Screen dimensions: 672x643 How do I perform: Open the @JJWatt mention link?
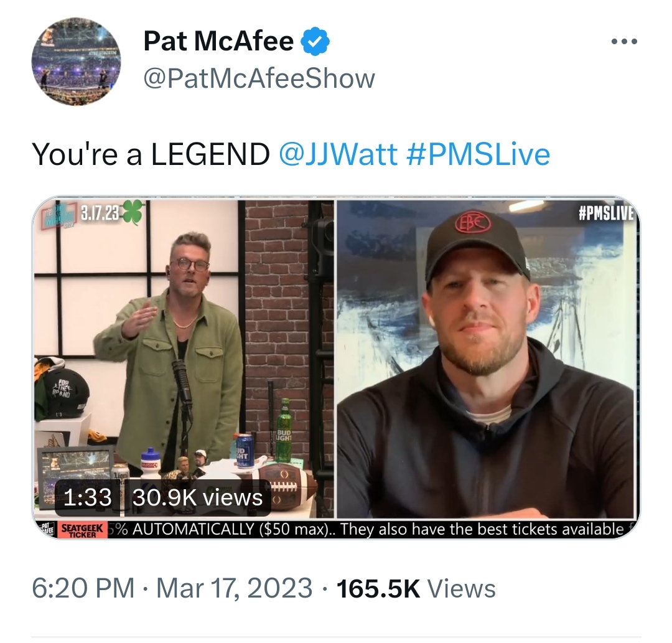click(338, 154)
